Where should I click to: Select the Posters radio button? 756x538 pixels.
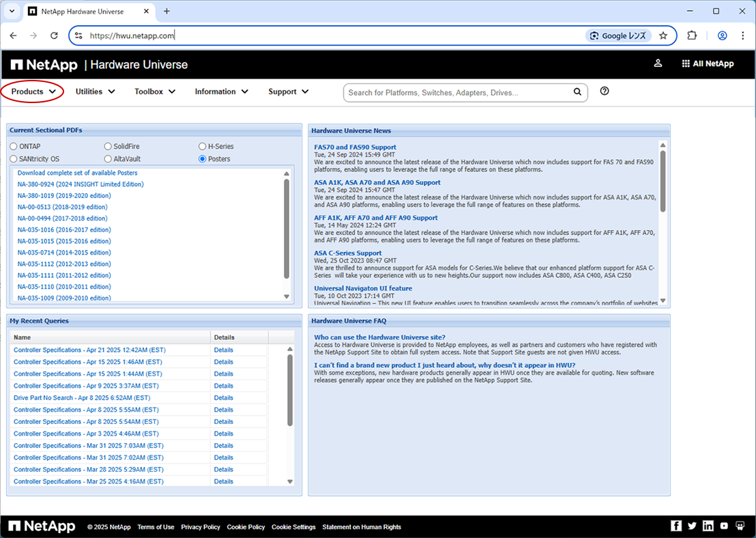[202, 159]
